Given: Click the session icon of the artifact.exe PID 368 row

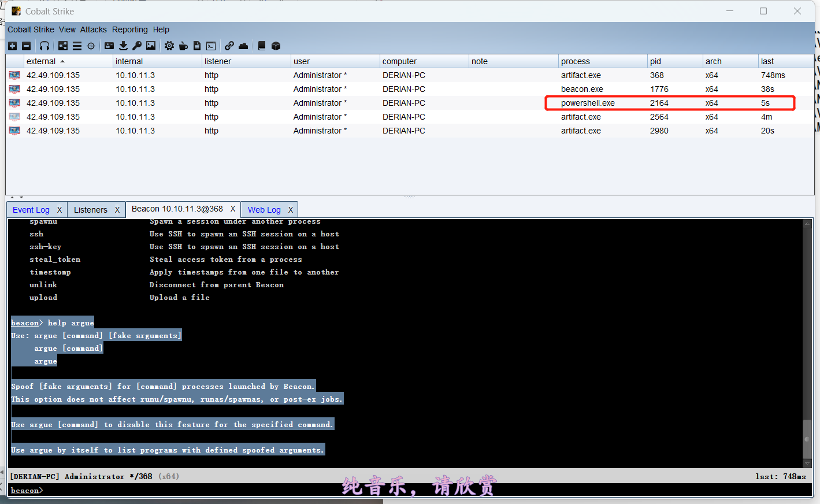Looking at the screenshot, I should [x=14, y=75].
